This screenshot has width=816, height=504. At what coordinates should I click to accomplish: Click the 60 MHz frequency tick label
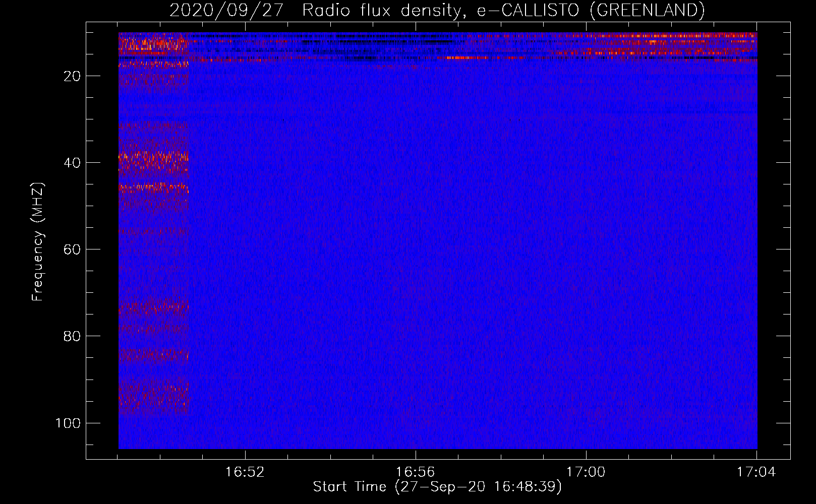tap(72, 249)
